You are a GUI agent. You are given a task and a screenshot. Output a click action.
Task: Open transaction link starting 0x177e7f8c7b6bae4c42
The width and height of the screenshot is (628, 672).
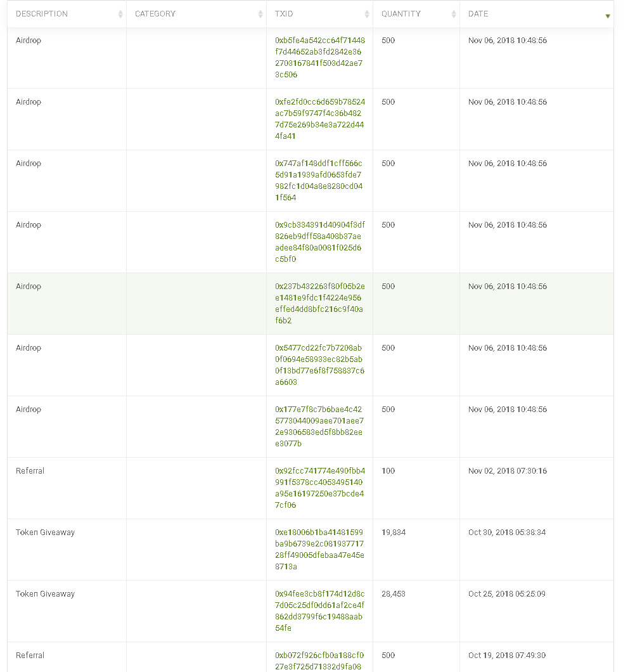[319, 427]
